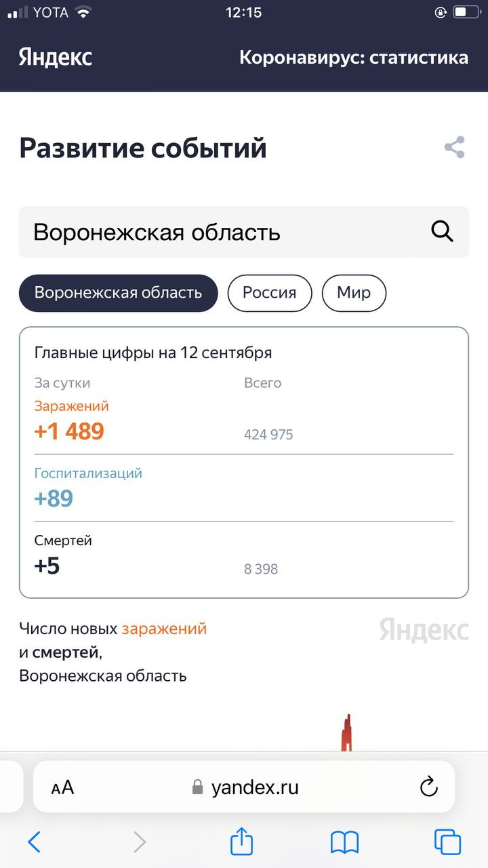Open Коронавирус: статистика header link

pyautogui.click(x=354, y=57)
